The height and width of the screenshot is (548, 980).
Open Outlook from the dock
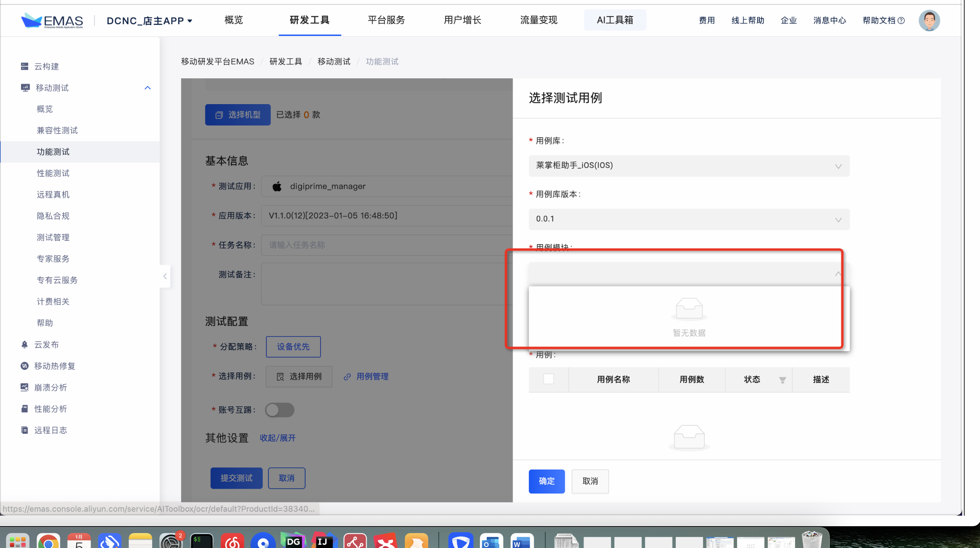click(x=491, y=541)
